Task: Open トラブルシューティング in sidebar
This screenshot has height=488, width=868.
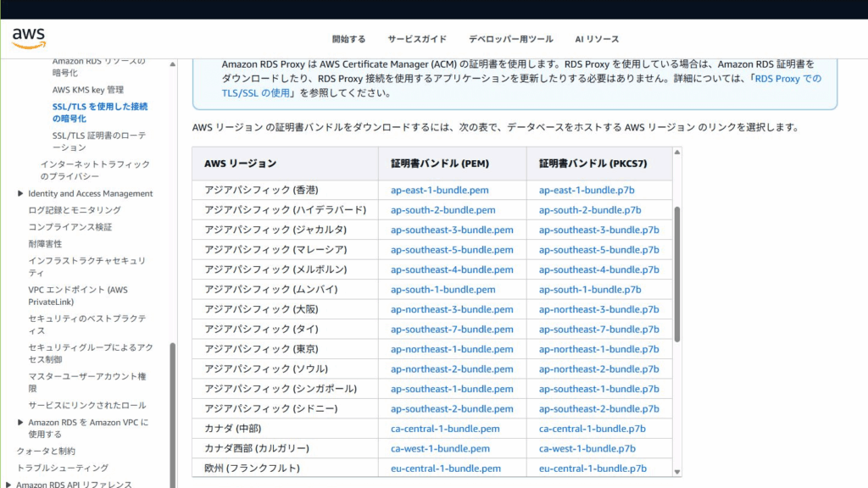Action: click(63, 468)
